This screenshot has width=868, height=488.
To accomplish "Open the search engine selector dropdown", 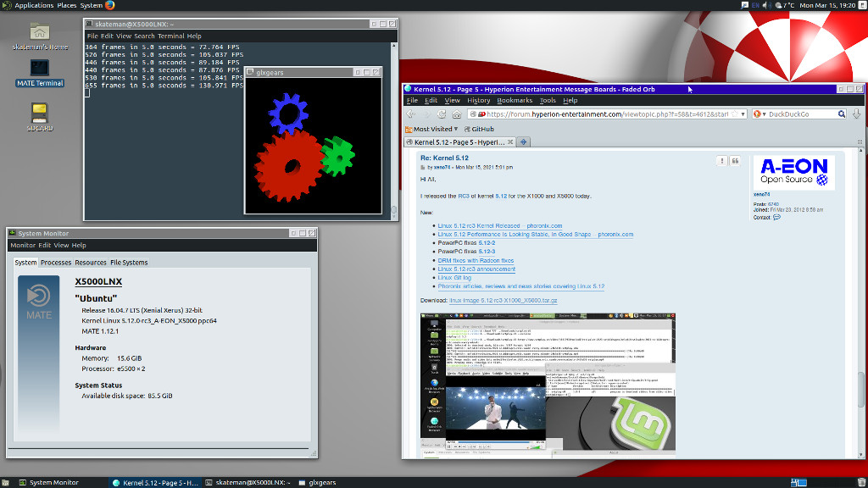I will coord(759,114).
